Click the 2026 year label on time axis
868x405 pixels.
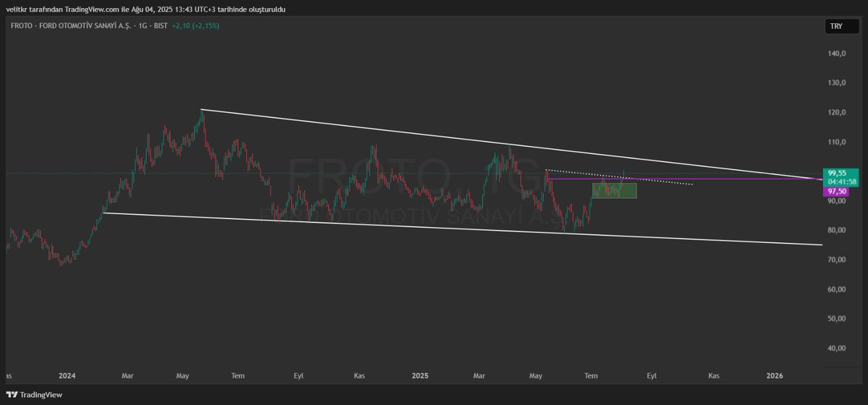775,375
